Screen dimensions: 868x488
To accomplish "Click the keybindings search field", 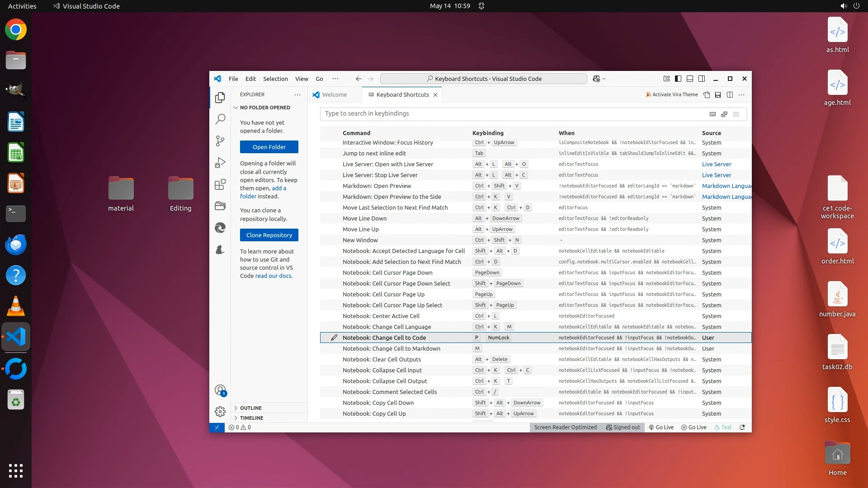I will (x=511, y=114).
